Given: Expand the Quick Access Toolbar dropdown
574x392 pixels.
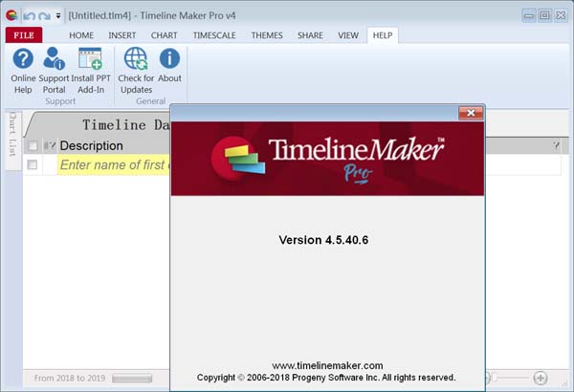Looking at the screenshot, I should (58, 15).
